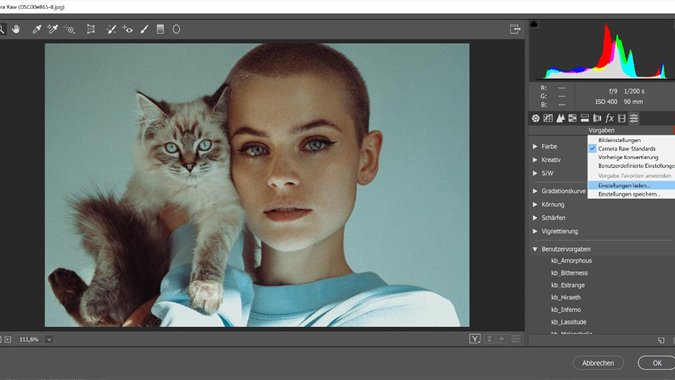Toggle the before/after Y preview
The image size is (675, 380).
(x=474, y=339)
